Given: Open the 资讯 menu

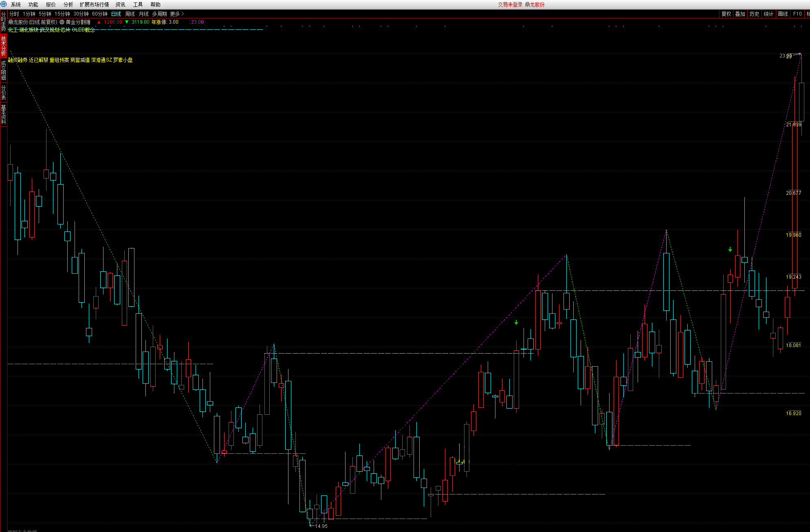Looking at the screenshot, I should point(121,4).
